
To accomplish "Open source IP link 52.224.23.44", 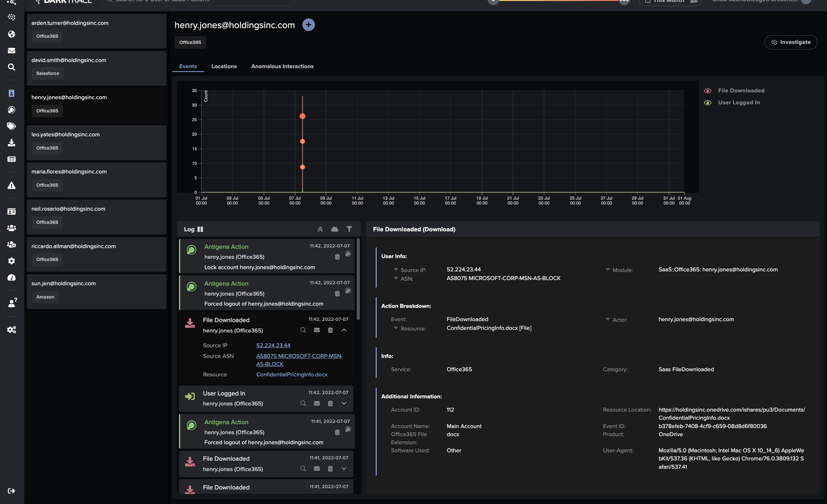I will pyautogui.click(x=273, y=345).
